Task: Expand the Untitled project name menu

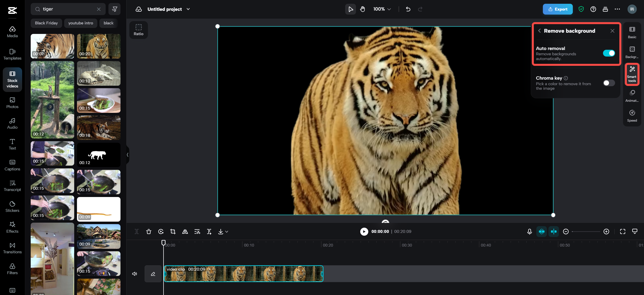Action: (x=188, y=9)
